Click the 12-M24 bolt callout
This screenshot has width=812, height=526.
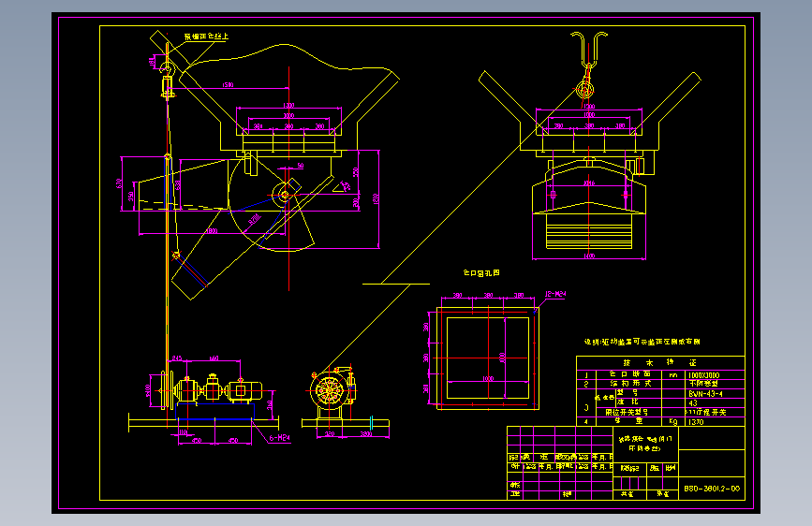555,294
